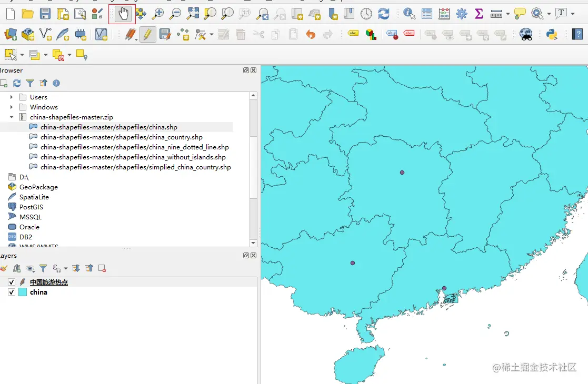Click the MetaSearch globe binoculars icon
This screenshot has height=384, width=588.
pos(526,35)
